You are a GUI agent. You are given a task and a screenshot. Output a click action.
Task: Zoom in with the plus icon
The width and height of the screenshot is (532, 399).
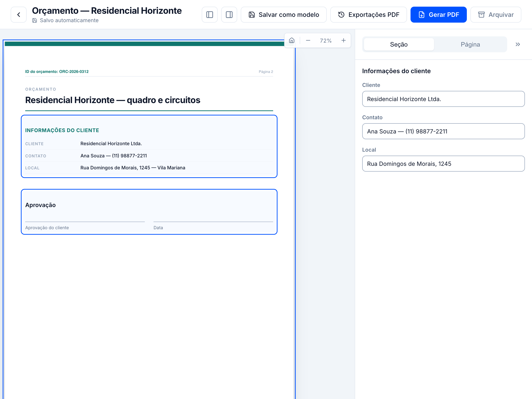[343, 40]
